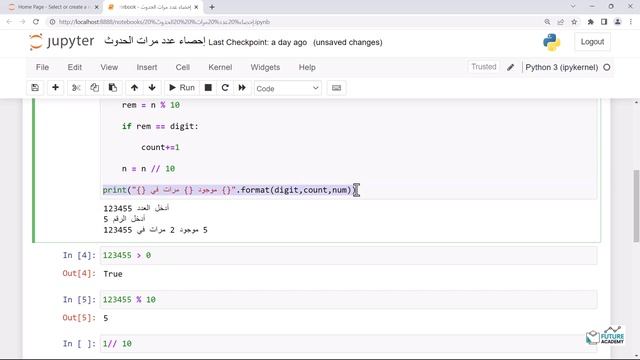Switch to the Home Page browser tab
The image size is (640, 360).
pyautogui.click(x=53, y=7)
